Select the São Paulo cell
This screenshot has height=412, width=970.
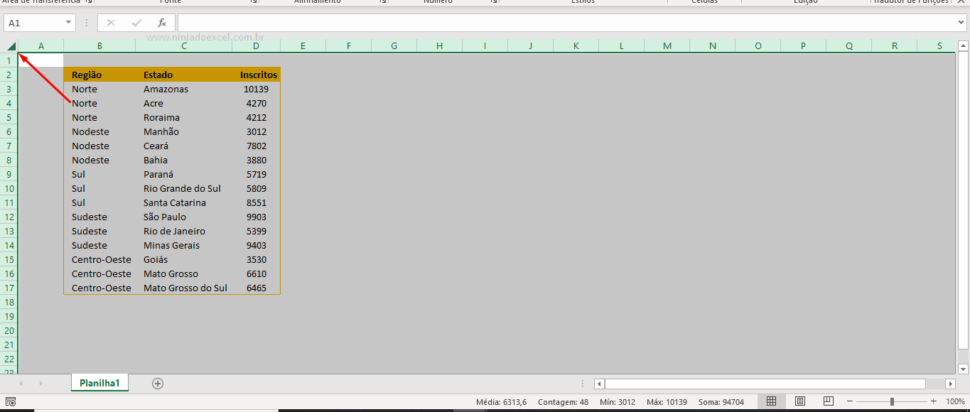[x=184, y=217]
